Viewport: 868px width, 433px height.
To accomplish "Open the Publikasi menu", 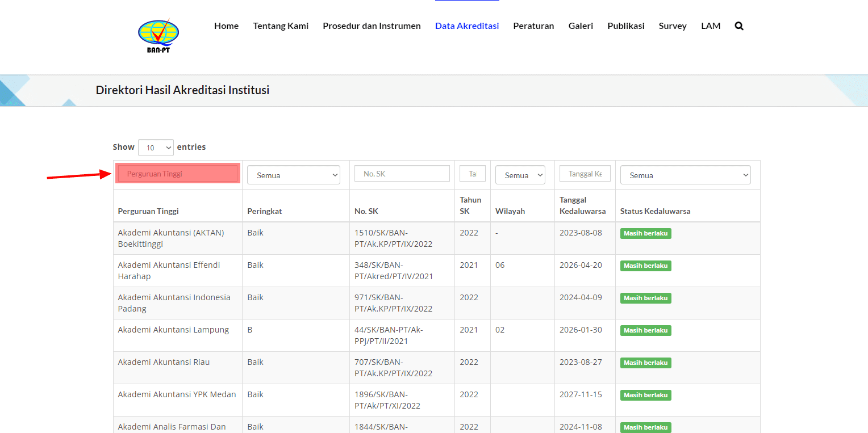I will (625, 26).
